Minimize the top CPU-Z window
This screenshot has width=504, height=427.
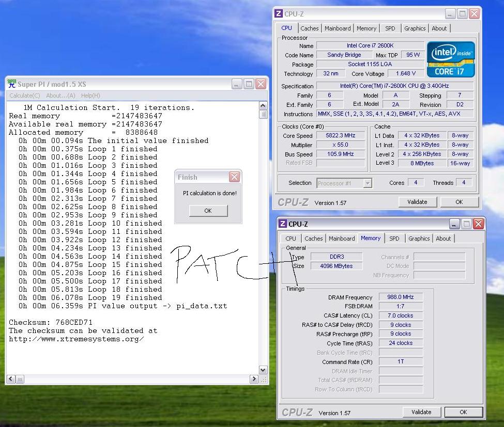click(x=450, y=14)
